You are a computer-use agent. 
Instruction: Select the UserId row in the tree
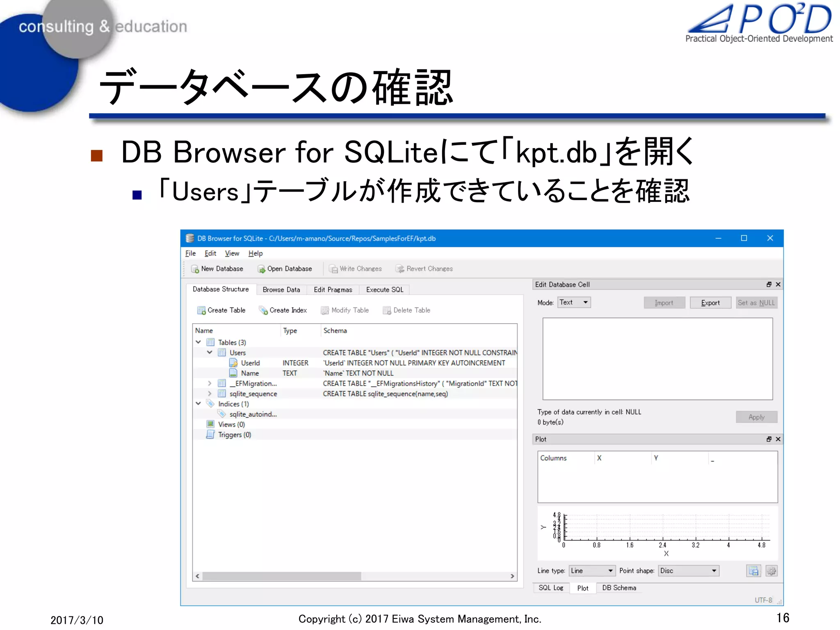pos(355,363)
